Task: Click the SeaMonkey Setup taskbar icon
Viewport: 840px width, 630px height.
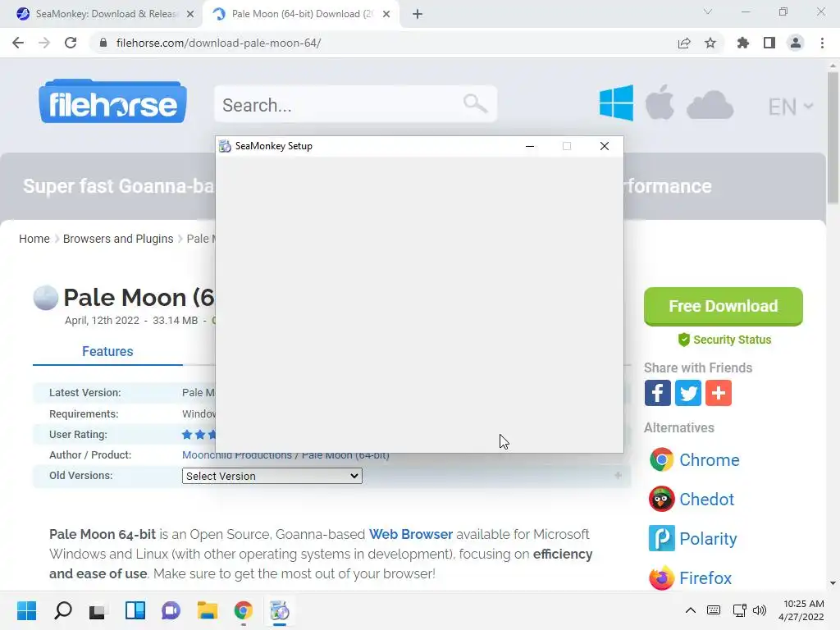Action: (280, 610)
